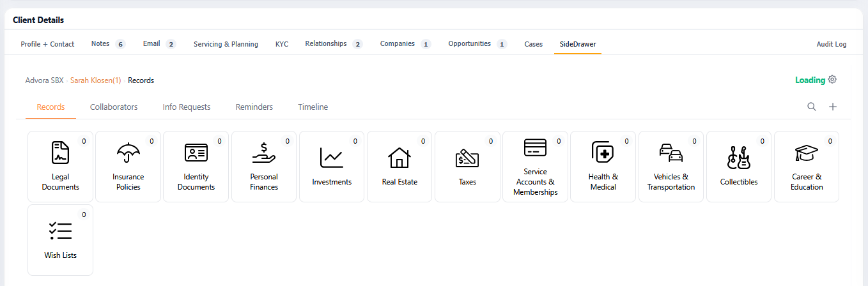Image resolution: width=868 pixels, height=286 pixels.
Task: Click the Real Estate label
Action: [x=399, y=182]
